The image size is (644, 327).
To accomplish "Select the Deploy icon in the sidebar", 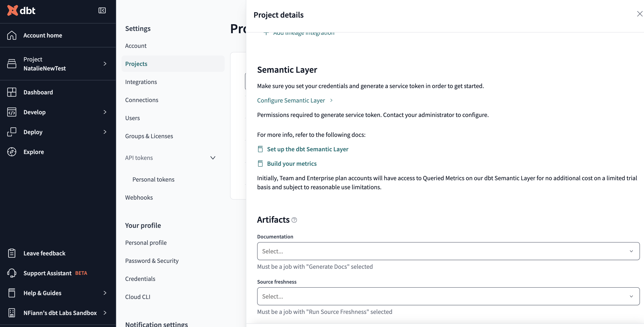I will click(12, 132).
